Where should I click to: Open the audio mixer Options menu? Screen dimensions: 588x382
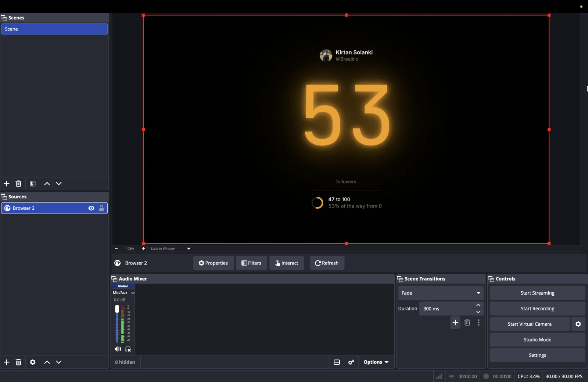point(376,362)
